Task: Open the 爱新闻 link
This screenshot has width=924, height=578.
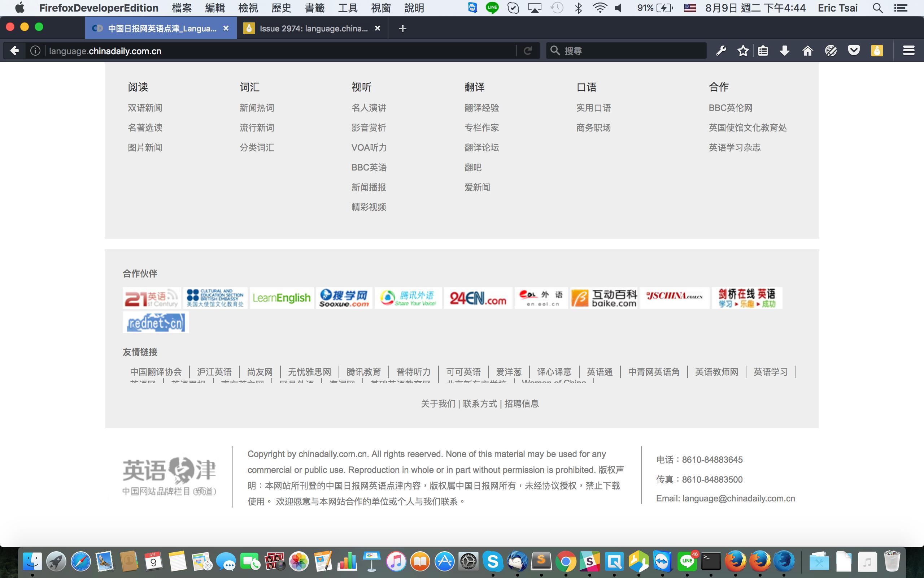Action: [477, 187]
